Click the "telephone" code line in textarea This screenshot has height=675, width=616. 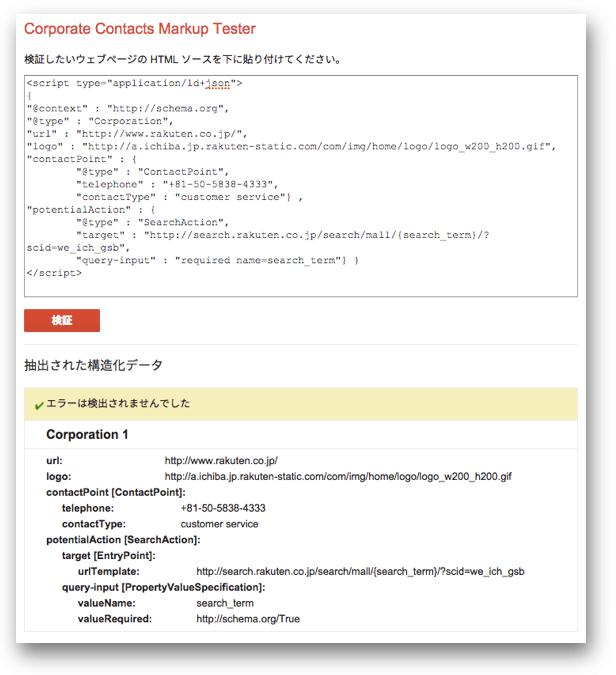177,184
